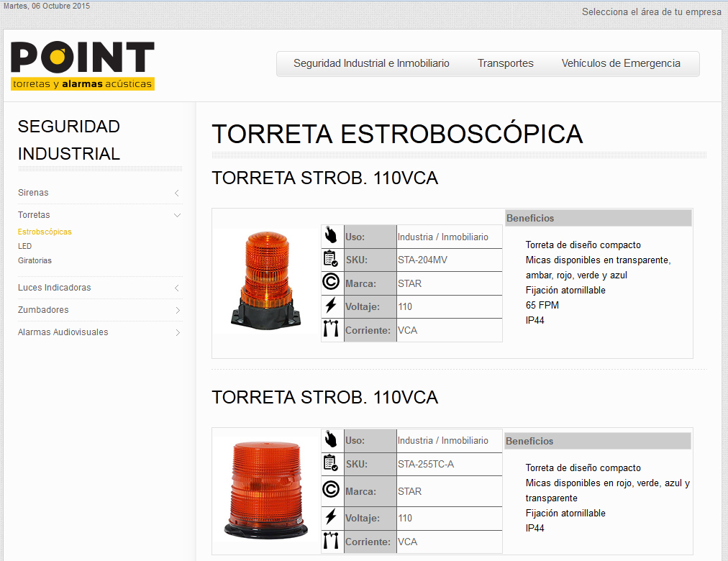The height and width of the screenshot is (561, 728).
Task: Click the lightning bolt icon in the first Voltaje row
Action: [x=331, y=306]
